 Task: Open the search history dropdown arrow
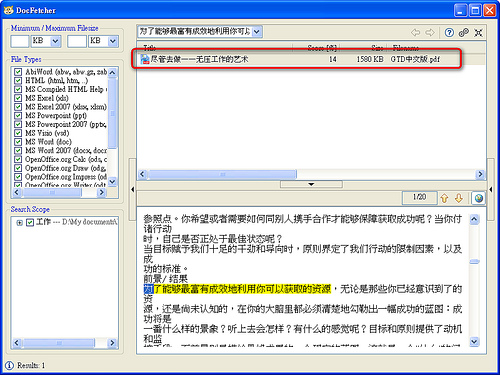[x=256, y=32]
